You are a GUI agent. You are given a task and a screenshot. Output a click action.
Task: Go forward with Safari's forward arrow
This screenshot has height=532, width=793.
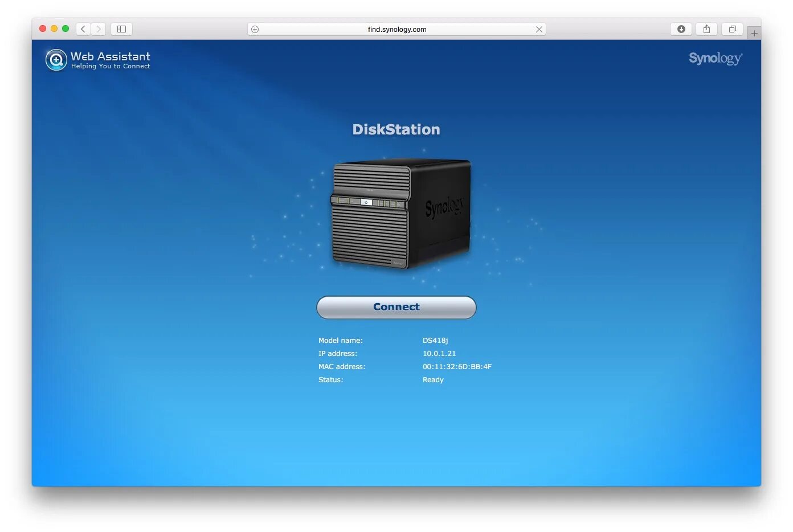point(98,29)
